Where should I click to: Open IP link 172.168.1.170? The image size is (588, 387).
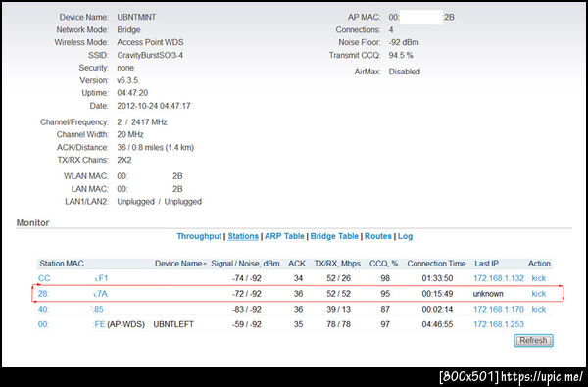coord(499,309)
